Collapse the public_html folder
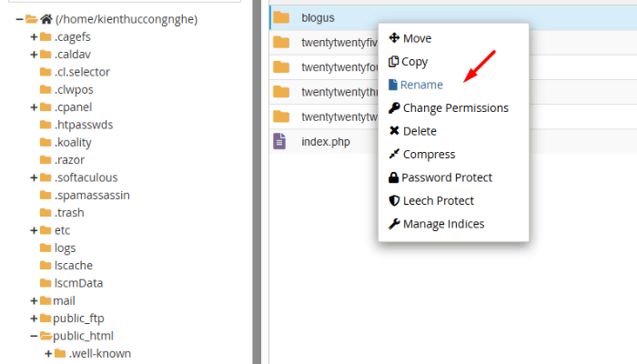The width and height of the screenshot is (637, 364). [34, 336]
